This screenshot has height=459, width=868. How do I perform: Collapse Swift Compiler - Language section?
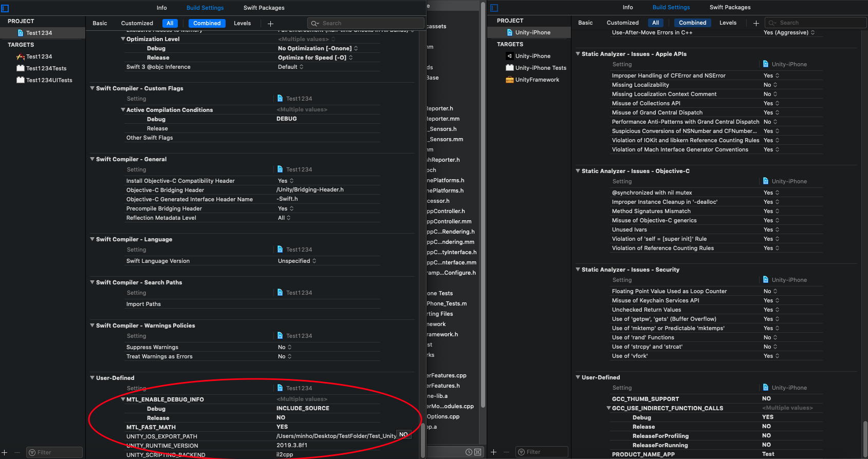(x=92, y=239)
